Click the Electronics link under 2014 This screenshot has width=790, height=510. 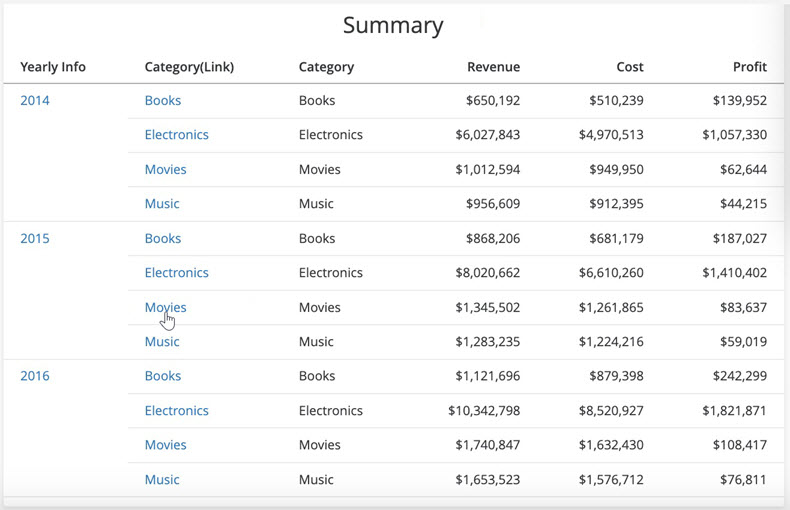176,135
